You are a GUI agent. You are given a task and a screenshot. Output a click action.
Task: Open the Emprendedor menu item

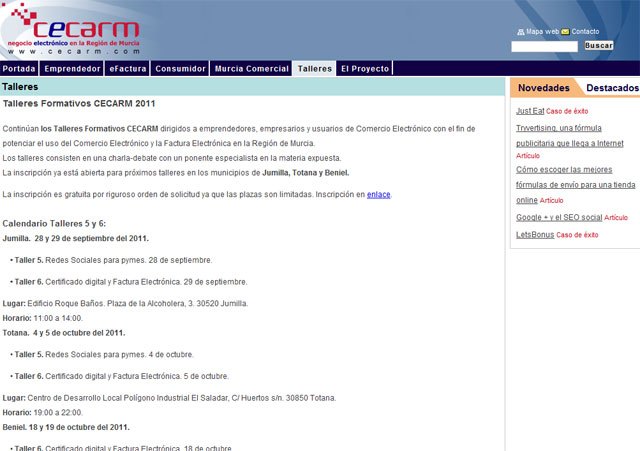pos(73,69)
